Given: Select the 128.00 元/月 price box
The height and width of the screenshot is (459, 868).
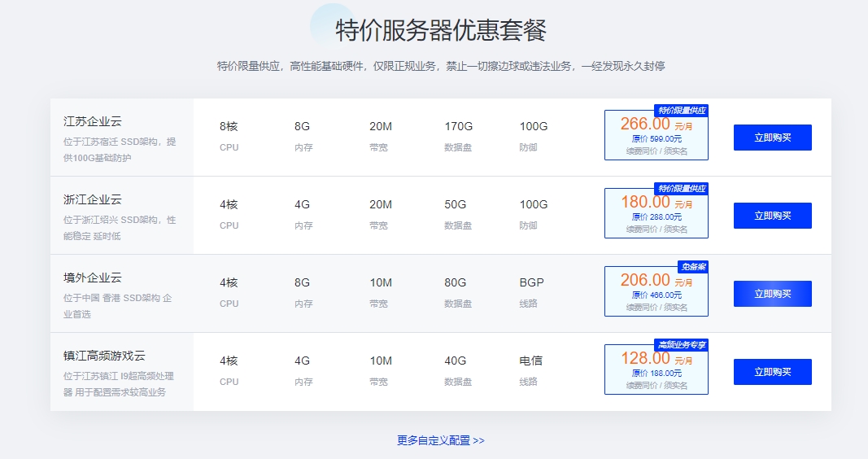Looking at the screenshot, I should 656,371.
